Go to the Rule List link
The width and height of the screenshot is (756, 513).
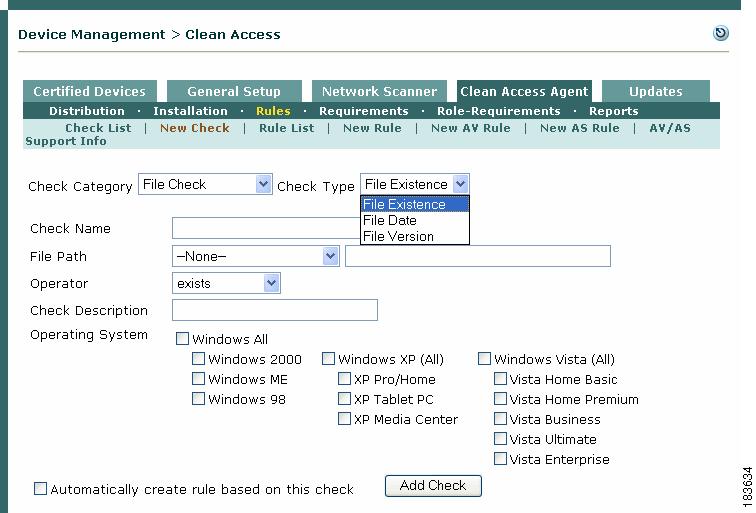(286, 128)
